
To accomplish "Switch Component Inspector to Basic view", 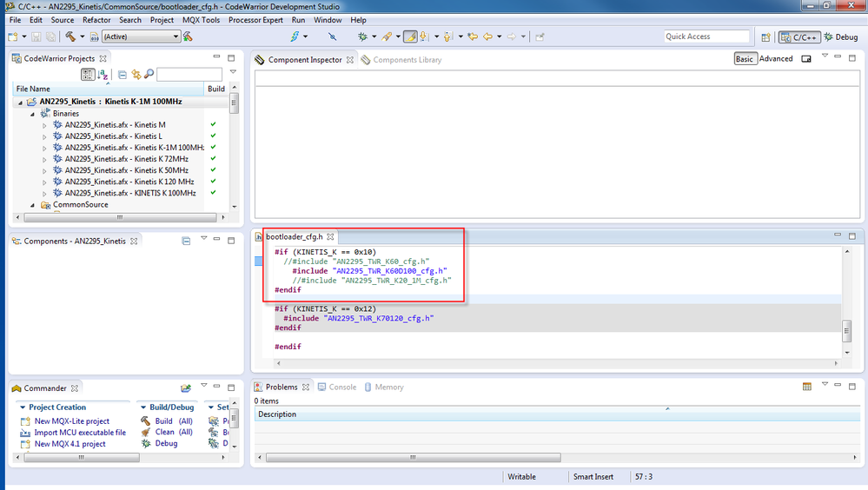I will point(745,59).
